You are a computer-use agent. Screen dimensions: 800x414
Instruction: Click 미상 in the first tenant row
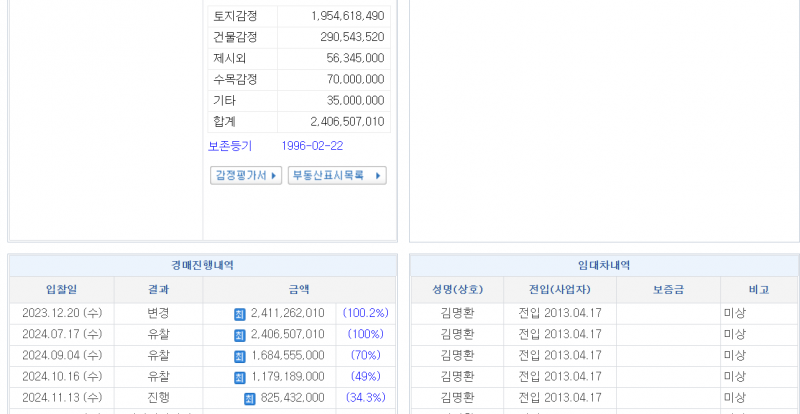(x=734, y=313)
